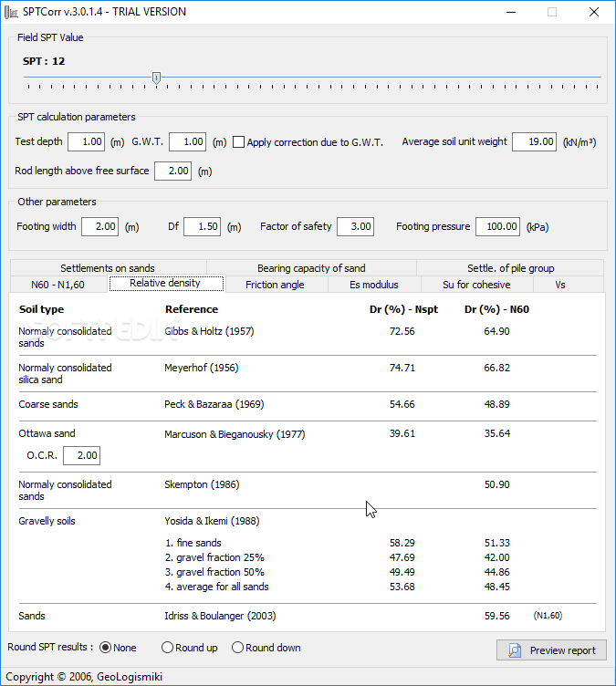The image size is (616, 686).
Task: Click the Df input field
Action: pyautogui.click(x=202, y=226)
